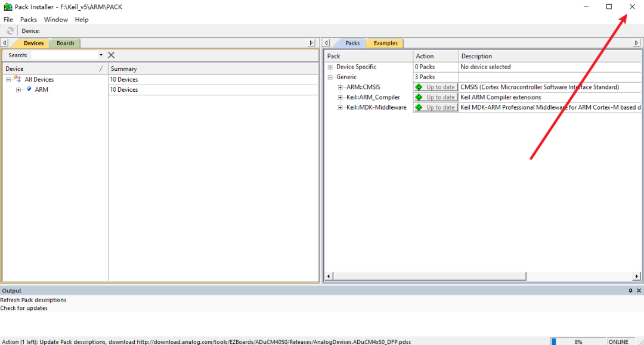The height and width of the screenshot is (345, 644).
Task: Close the Output panel
Action: click(639, 290)
